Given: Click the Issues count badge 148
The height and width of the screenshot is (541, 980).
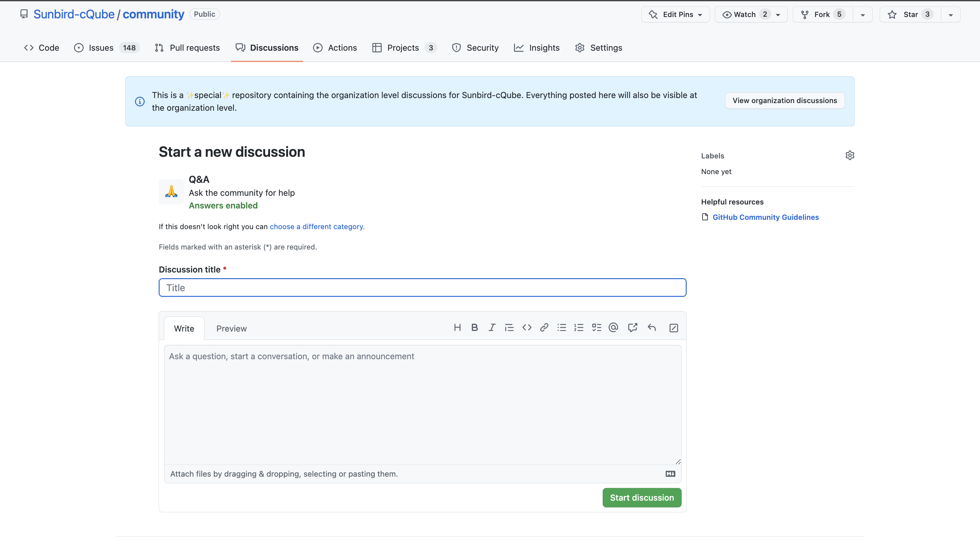Looking at the screenshot, I should tap(129, 48).
